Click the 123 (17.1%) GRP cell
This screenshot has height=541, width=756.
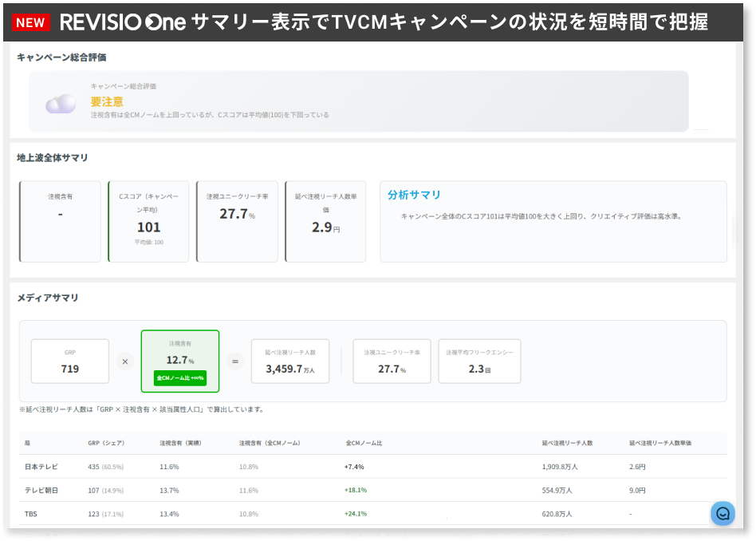(105, 514)
